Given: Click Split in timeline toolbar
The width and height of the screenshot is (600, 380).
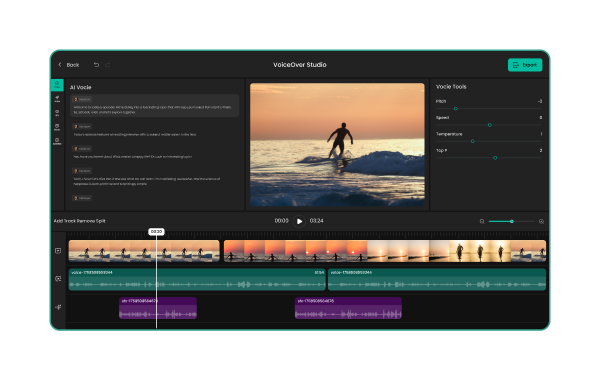Looking at the screenshot, I should click(x=101, y=221).
